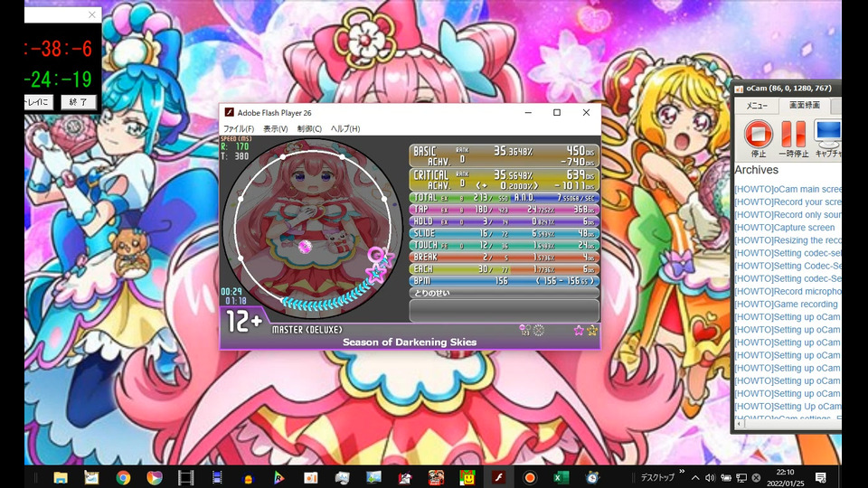The image size is (868, 488).
Task: Click the EACH notes stat bar
Action: pos(505,269)
